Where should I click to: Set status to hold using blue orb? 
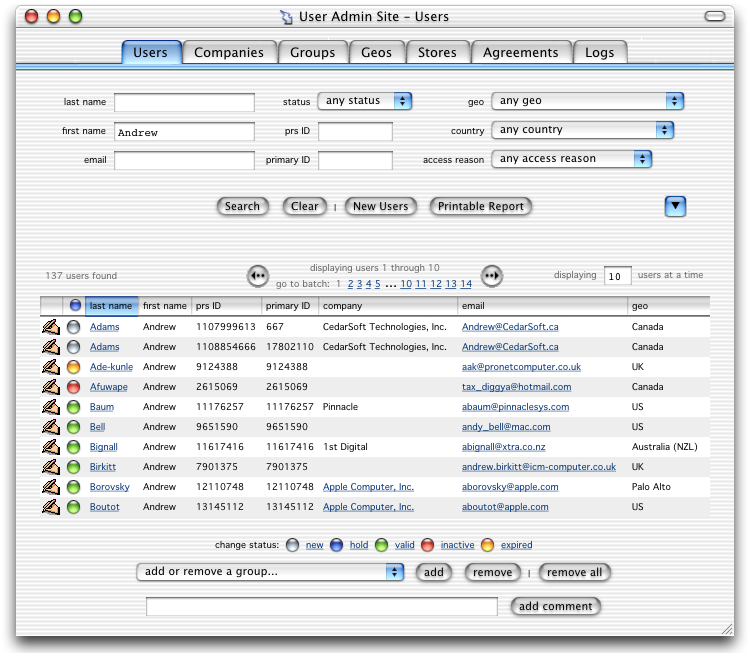coord(335,545)
